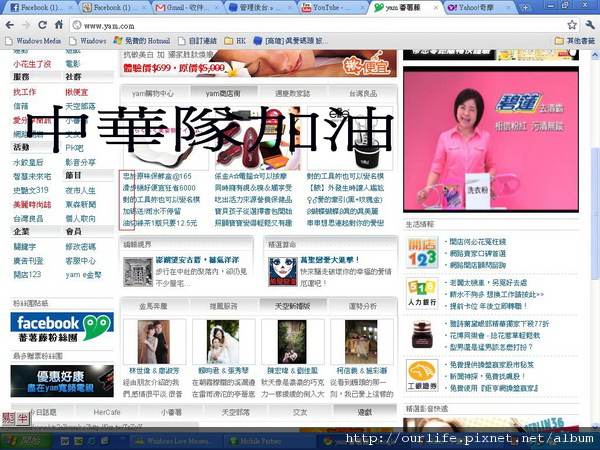Open the facebook 蕃薯藤粉絲團 banner

(62, 328)
